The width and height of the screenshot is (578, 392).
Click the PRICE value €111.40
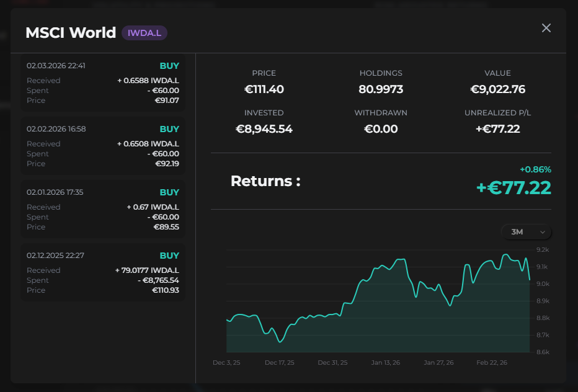[x=264, y=89]
